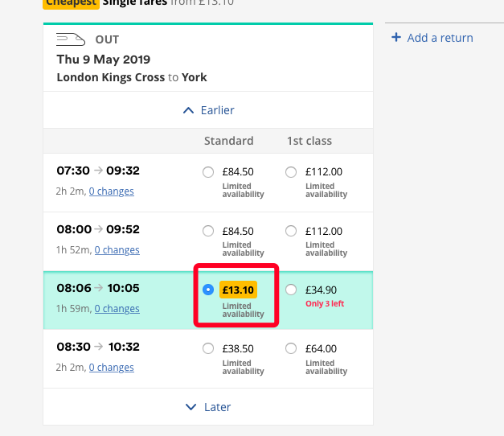The width and height of the screenshot is (504, 436).
Task: Select 1st class £112.00 fare for 08:00
Action: click(x=291, y=231)
